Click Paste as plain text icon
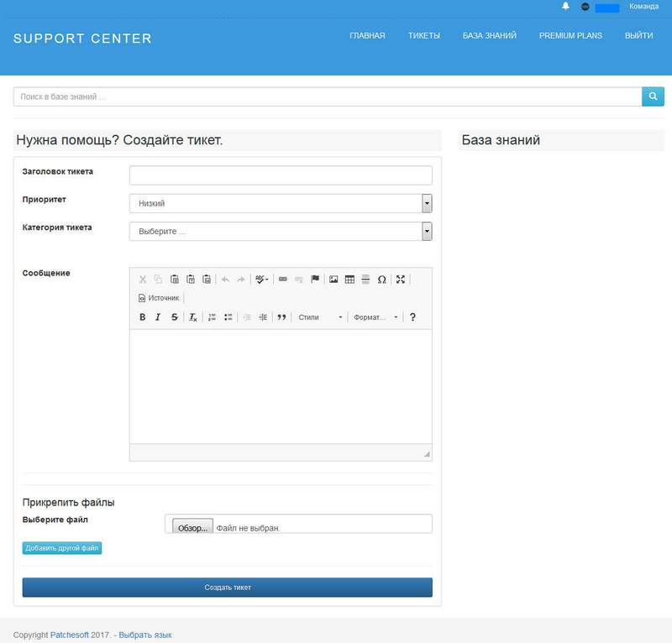 191,280
